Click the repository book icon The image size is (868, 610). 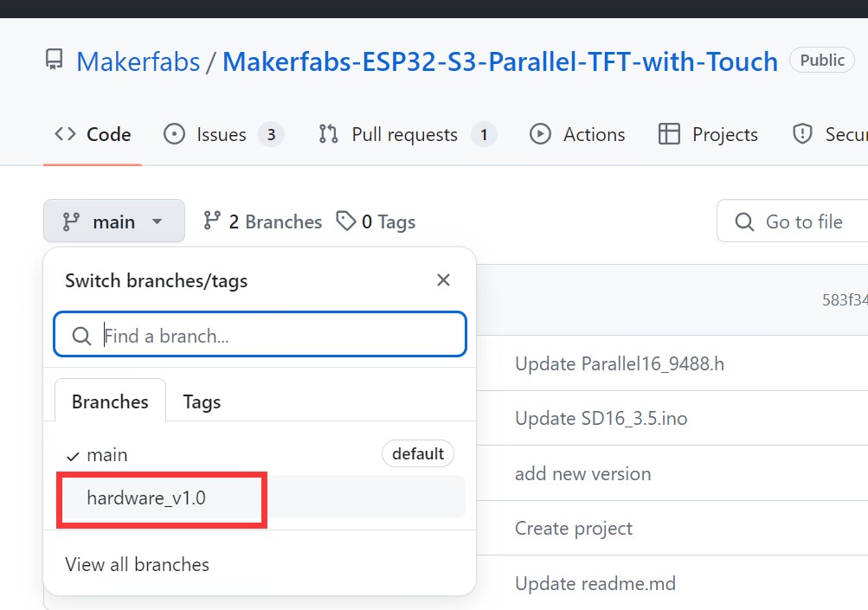[55, 60]
